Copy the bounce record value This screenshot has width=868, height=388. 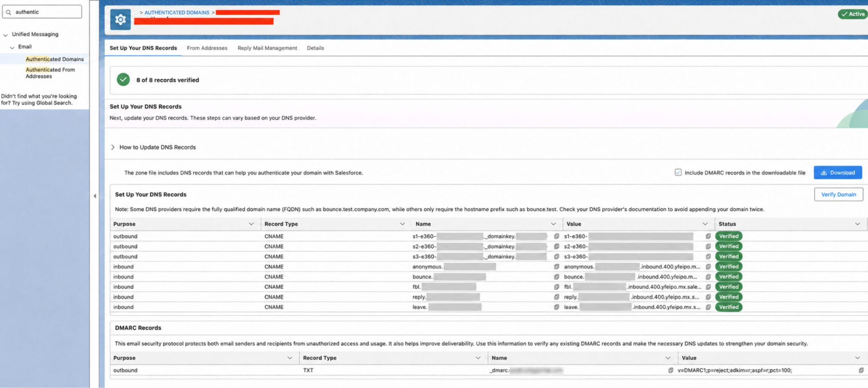tap(708, 277)
